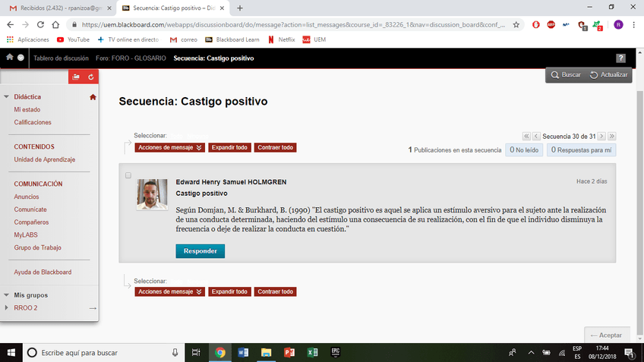Open Calificaciones in the sidebar
644x362 pixels.
[33, 122]
